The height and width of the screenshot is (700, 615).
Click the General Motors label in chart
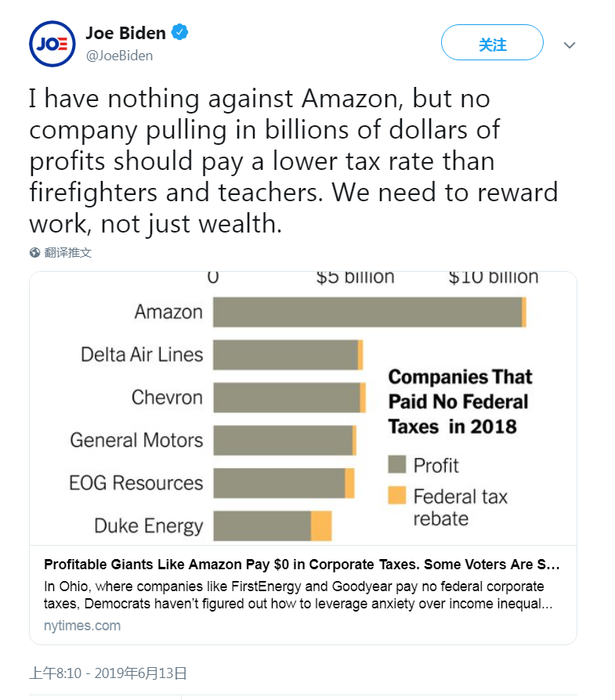(136, 440)
